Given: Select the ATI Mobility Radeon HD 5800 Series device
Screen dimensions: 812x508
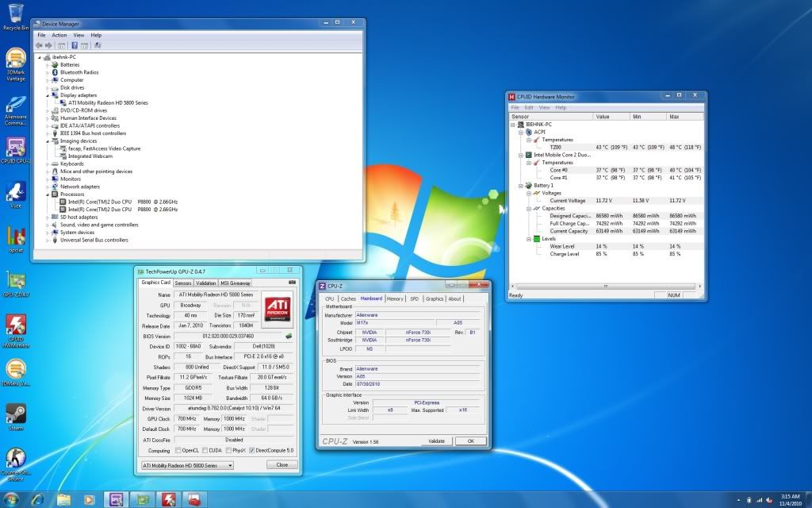Looking at the screenshot, I should (x=108, y=102).
